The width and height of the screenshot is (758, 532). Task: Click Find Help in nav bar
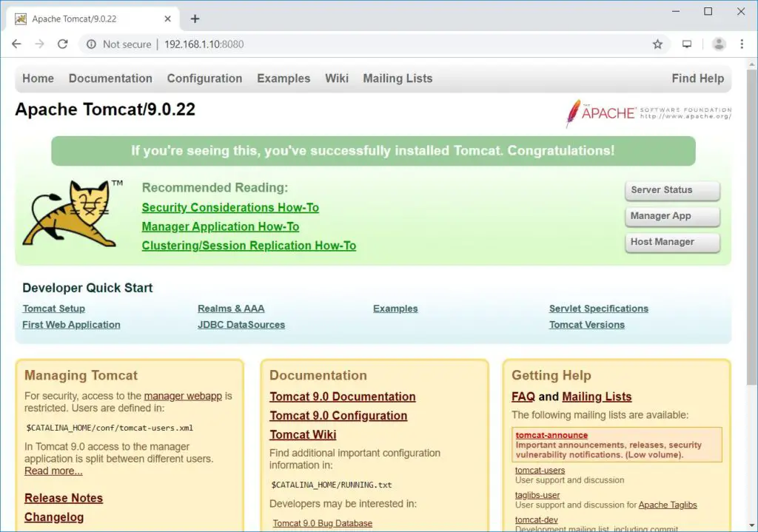pos(697,78)
